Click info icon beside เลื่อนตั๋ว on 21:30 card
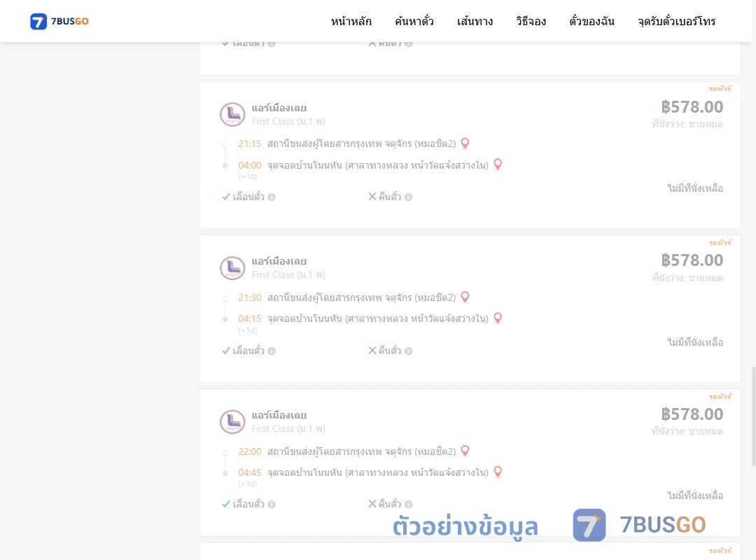The height and width of the screenshot is (560, 756). pyautogui.click(x=272, y=351)
